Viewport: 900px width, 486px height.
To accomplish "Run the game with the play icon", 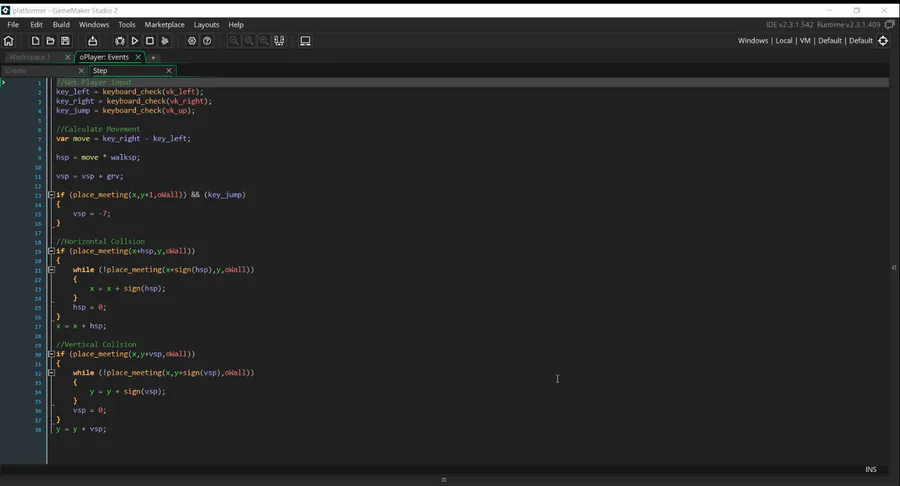I will (135, 41).
